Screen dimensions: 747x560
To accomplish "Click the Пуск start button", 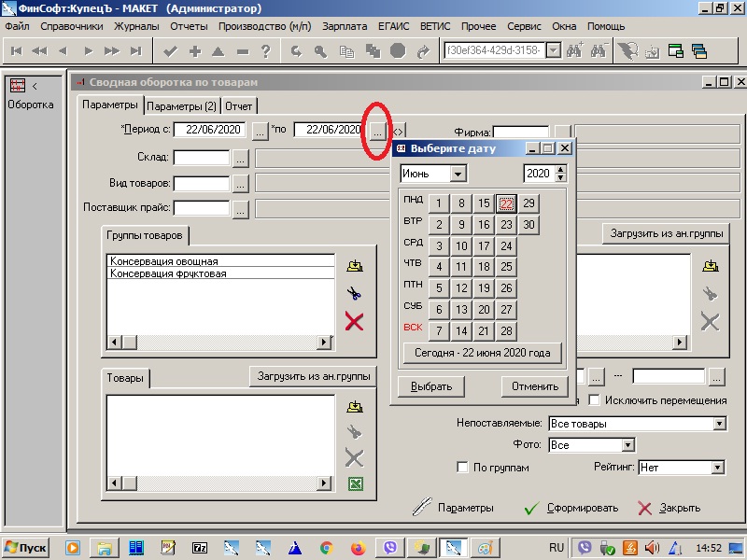I will 27,548.
